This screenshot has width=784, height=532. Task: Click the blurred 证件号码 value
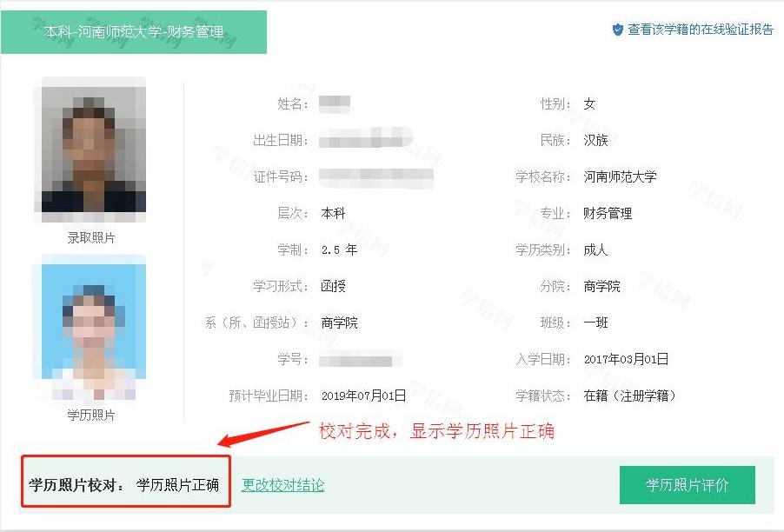pyautogui.click(x=376, y=176)
